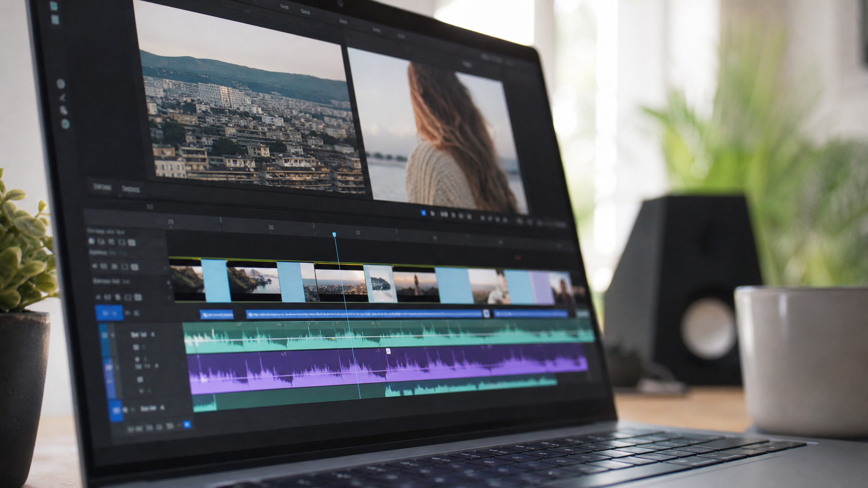Select the lavender placeholder clip on the video track
Image resolution: width=868 pixels, height=488 pixels.
[x=542, y=288]
